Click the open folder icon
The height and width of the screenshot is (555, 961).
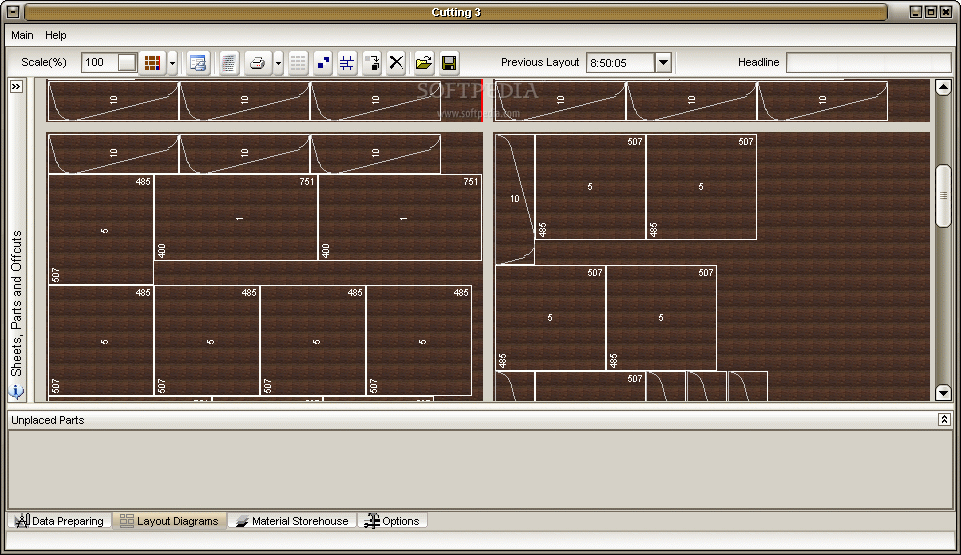coord(424,62)
